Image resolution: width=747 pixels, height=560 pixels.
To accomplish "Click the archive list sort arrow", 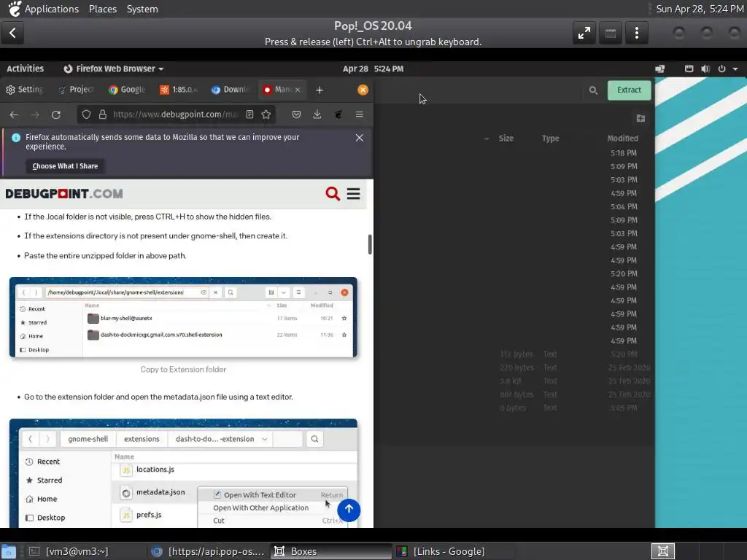I will [x=487, y=139].
